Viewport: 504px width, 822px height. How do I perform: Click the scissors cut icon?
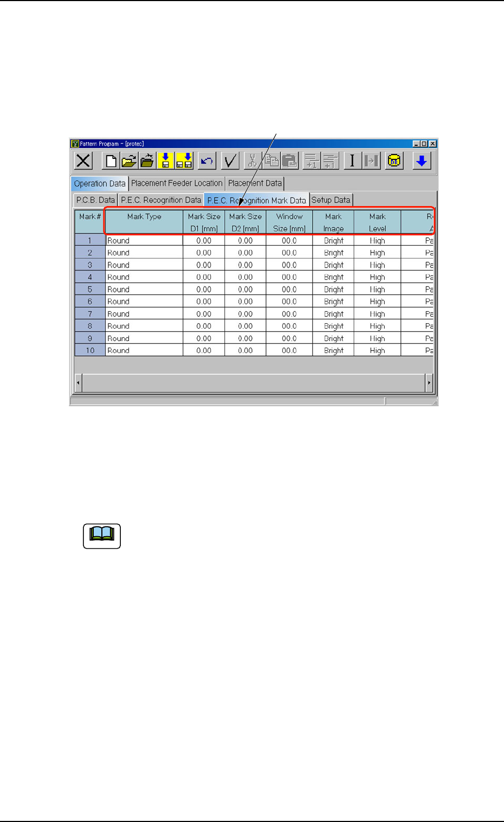pos(253,161)
